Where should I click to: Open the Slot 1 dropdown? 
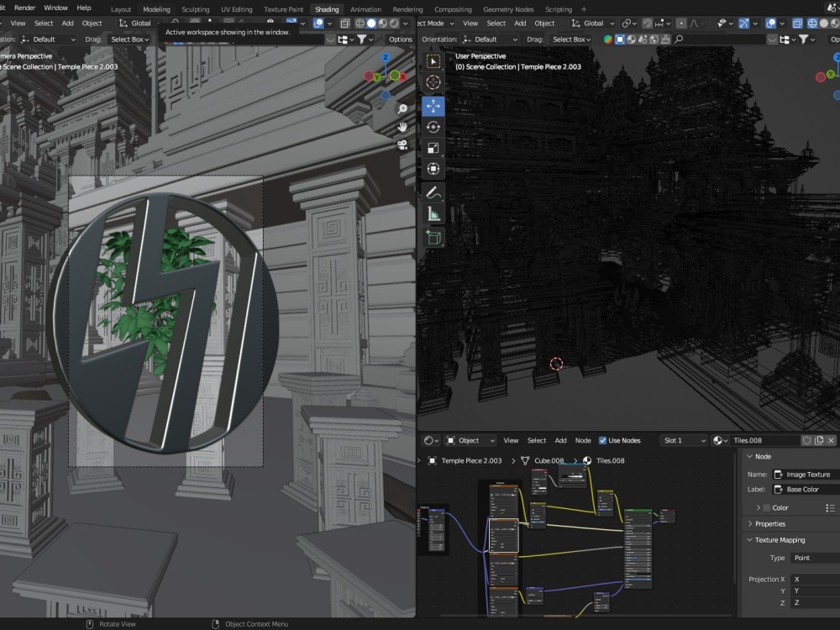(682, 440)
